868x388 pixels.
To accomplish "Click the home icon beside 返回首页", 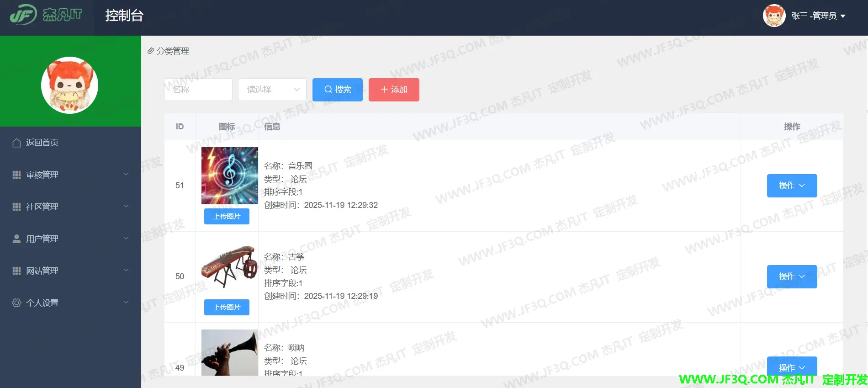I will [16, 143].
